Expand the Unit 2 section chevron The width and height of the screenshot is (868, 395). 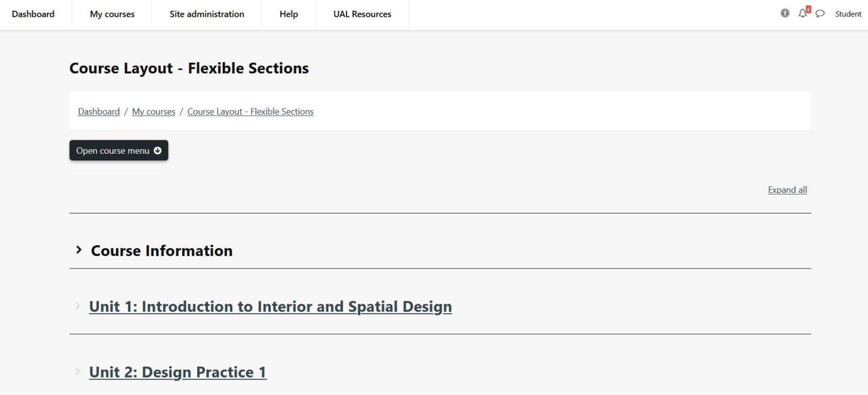coord(77,372)
